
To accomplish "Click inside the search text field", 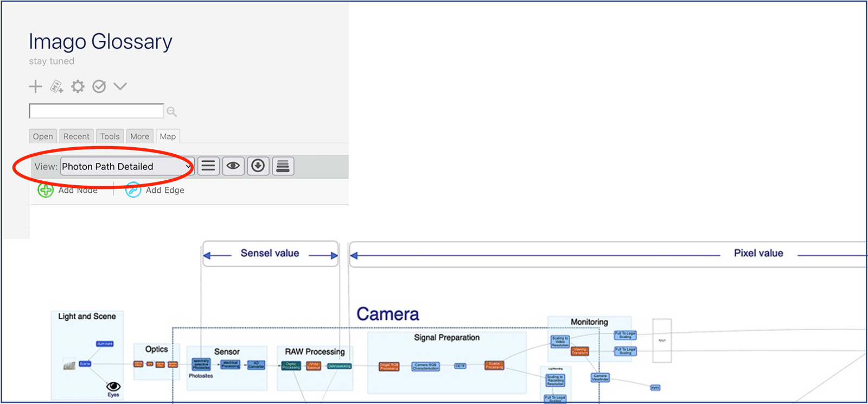I will (96, 111).
